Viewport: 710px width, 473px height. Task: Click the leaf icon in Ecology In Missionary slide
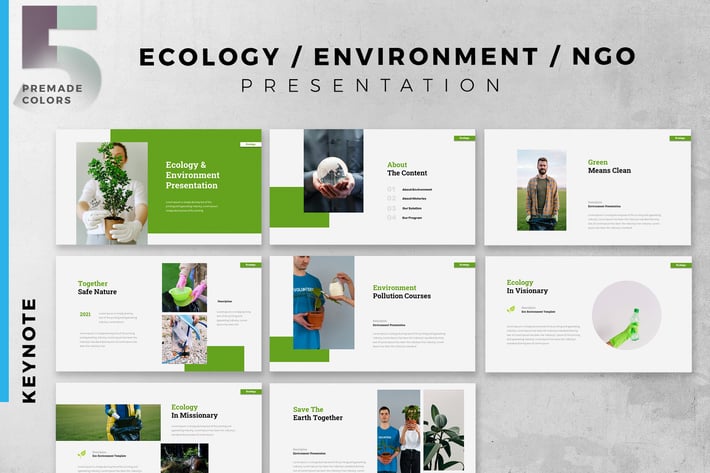point(82,453)
